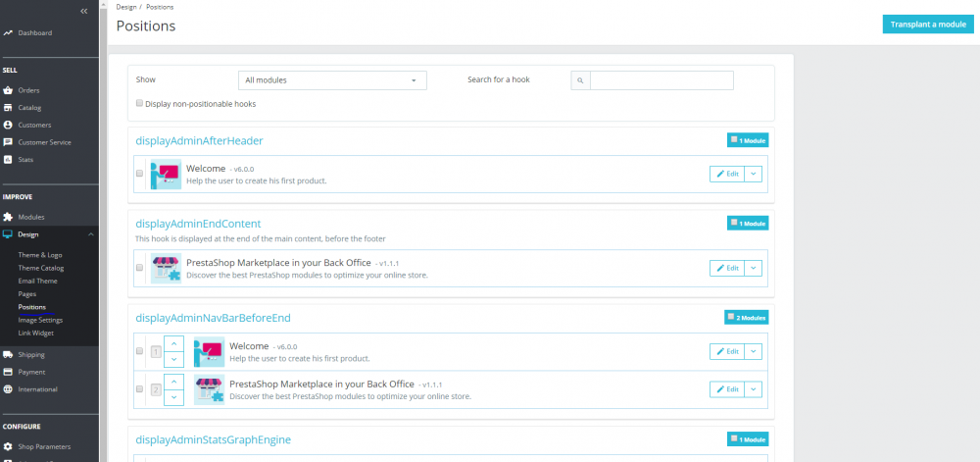Move the Marketplace module down in displayAdminNavBarBeforeEnd
Image resolution: width=980 pixels, height=462 pixels.
173,396
